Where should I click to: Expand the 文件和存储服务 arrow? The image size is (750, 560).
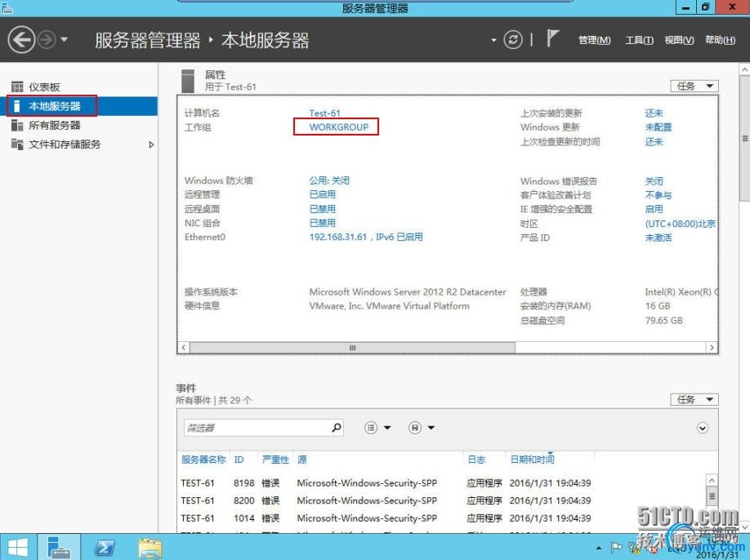(x=151, y=144)
